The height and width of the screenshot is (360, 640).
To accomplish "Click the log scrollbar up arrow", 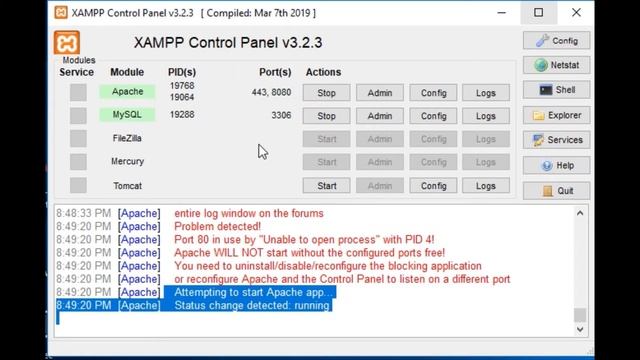I will tap(580, 213).
